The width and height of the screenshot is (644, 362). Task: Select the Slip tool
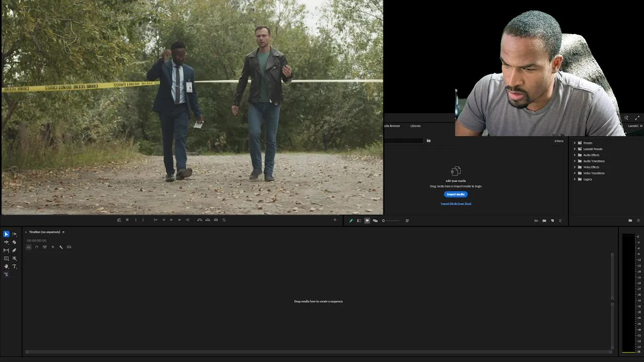click(x=6, y=250)
